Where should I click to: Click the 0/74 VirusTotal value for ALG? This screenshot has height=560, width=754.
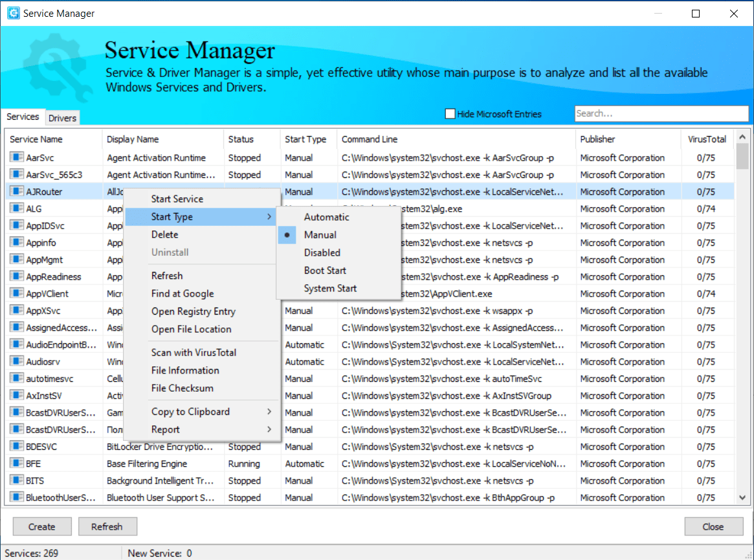click(706, 209)
